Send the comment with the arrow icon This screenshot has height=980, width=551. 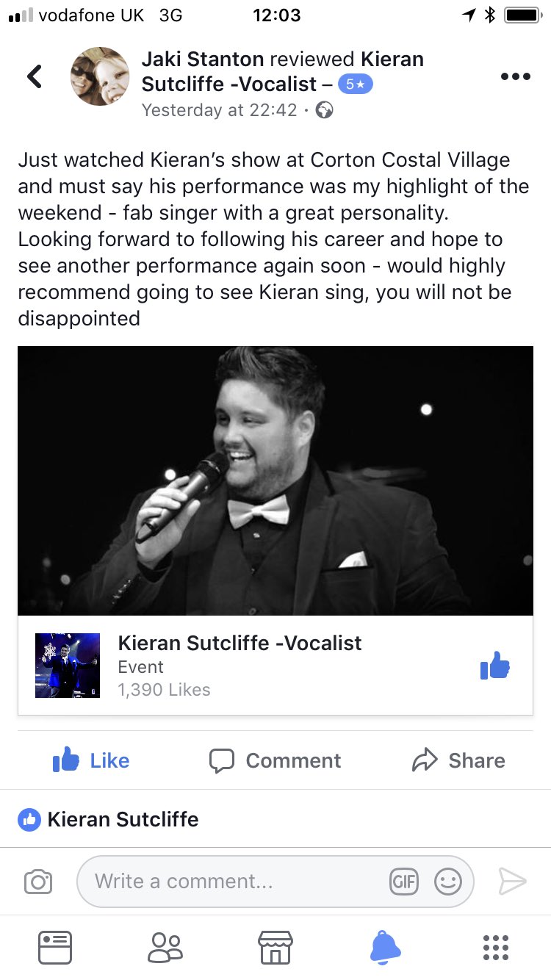[x=513, y=881]
